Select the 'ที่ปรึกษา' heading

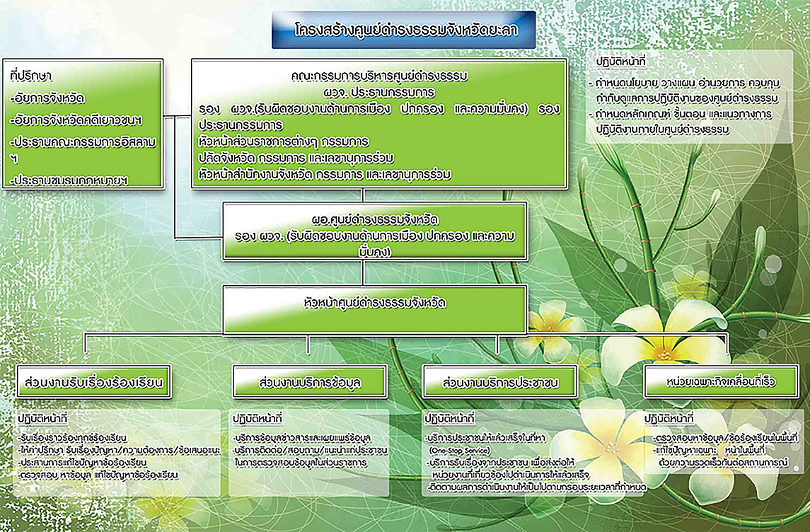tap(30, 76)
